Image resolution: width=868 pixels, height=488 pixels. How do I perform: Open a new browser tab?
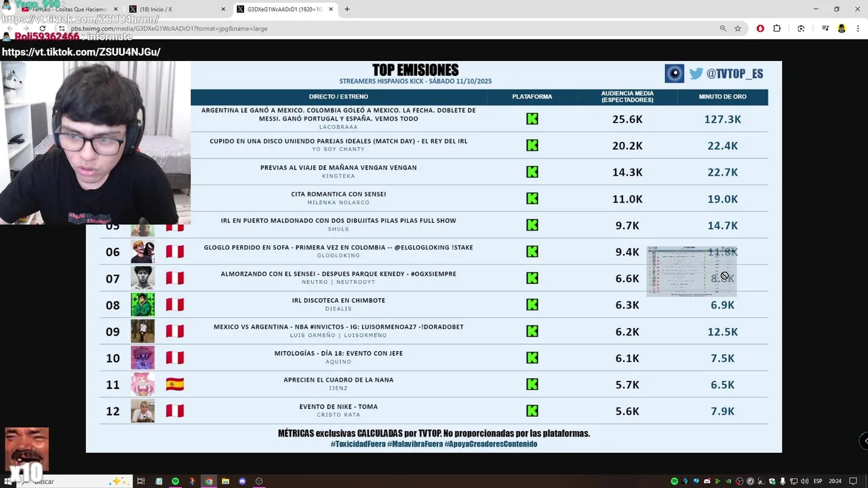(x=347, y=9)
